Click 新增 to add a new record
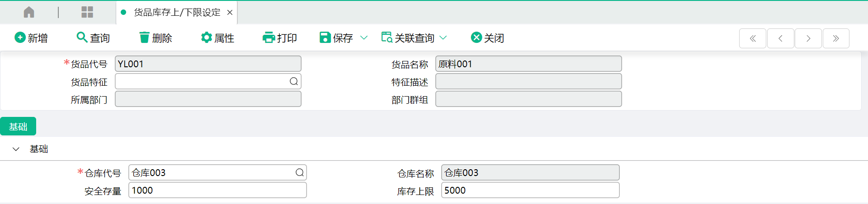The width and height of the screenshot is (868, 204). pyautogui.click(x=31, y=38)
